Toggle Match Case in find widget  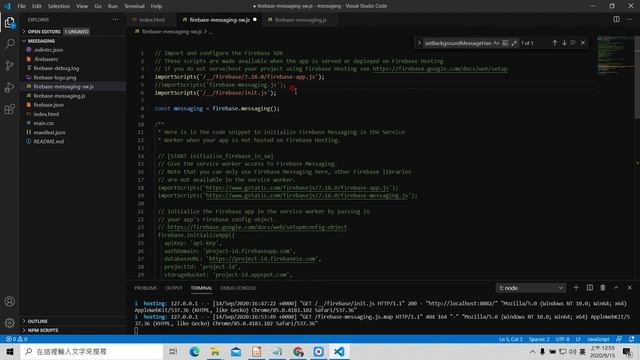[496, 43]
